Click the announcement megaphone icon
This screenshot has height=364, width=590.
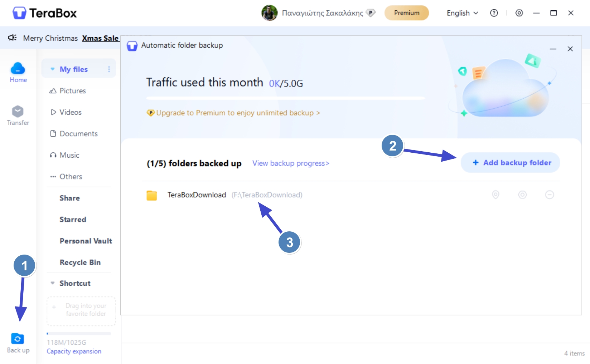pos(12,38)
